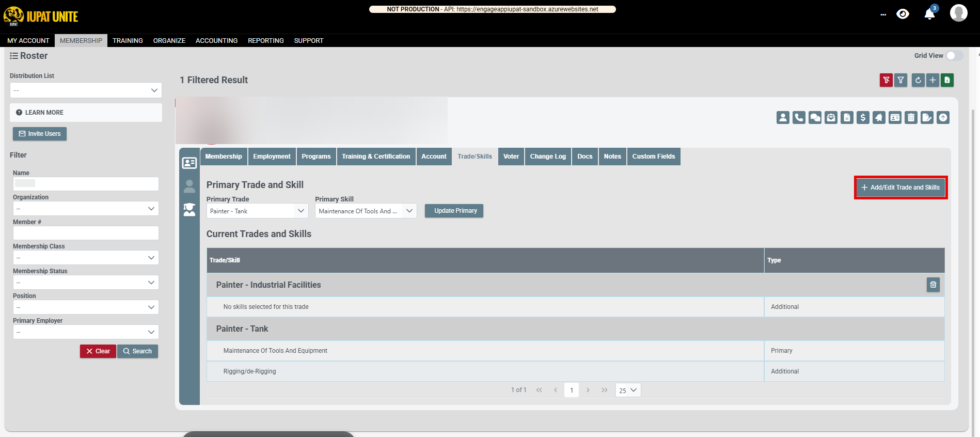Screen dimensions: 980x437
Task: Open the ACCOUNTING menu
Action: tap(216, 40)
